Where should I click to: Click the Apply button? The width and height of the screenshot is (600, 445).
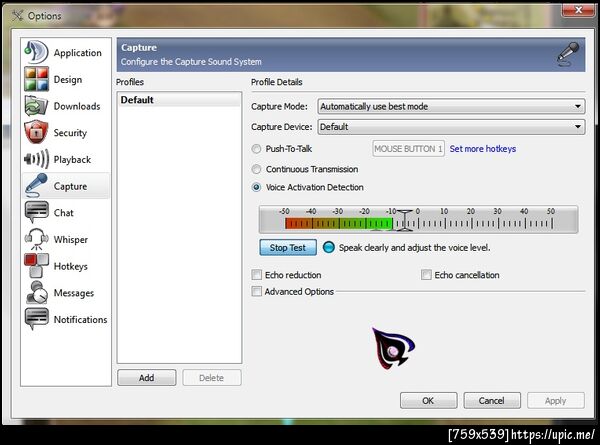(556, 401)
